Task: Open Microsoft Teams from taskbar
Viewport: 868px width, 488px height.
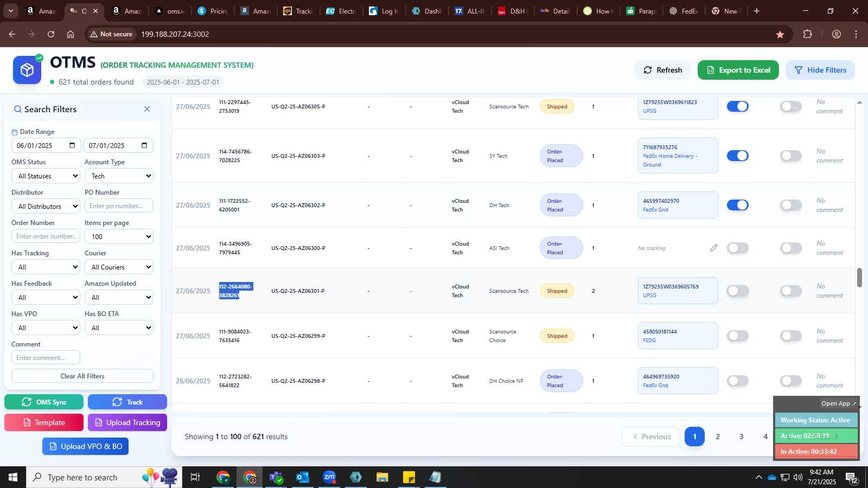Action: click(276, 477)
